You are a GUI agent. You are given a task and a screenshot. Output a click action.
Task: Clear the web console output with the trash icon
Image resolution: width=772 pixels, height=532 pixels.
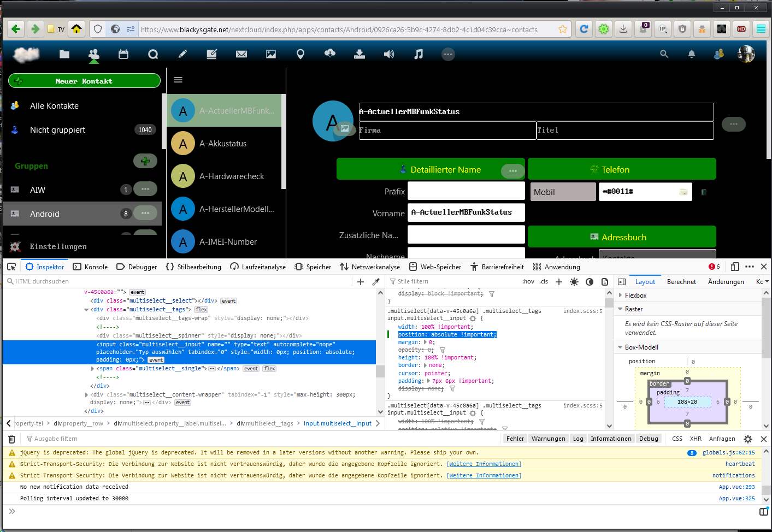click(x=11, y=439)
